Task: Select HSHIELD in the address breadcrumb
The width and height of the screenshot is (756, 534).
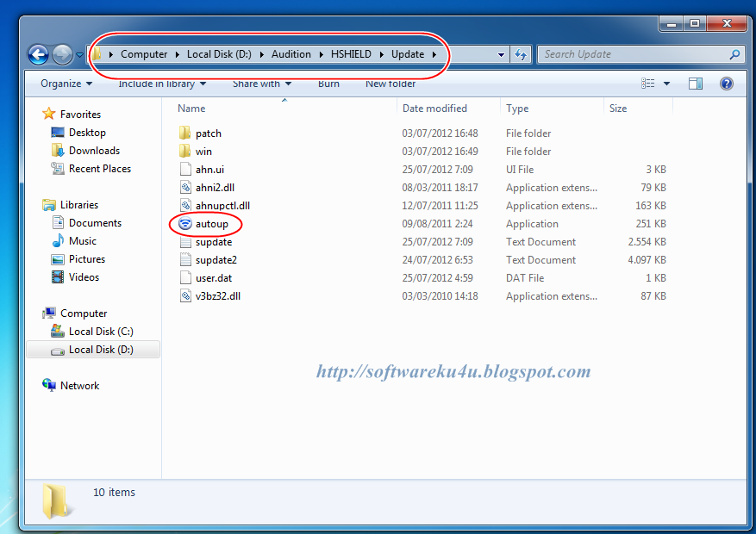Action: 351,54
